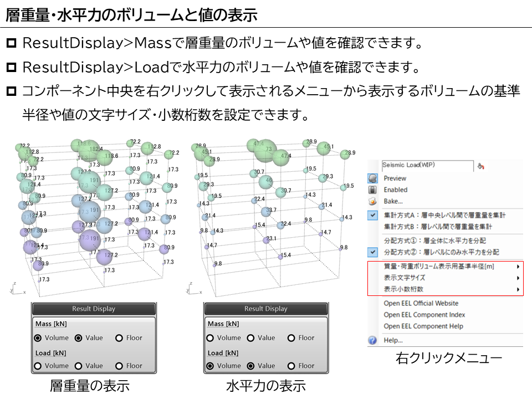Click the Result Display header above 水平力の表示
The width and height of the screenshot is (532, 399).
pyautogui.click(x=266, y=309)
